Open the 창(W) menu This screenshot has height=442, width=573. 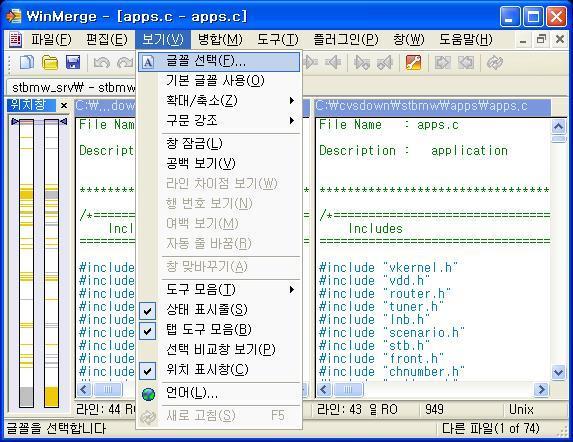(409, 39)
